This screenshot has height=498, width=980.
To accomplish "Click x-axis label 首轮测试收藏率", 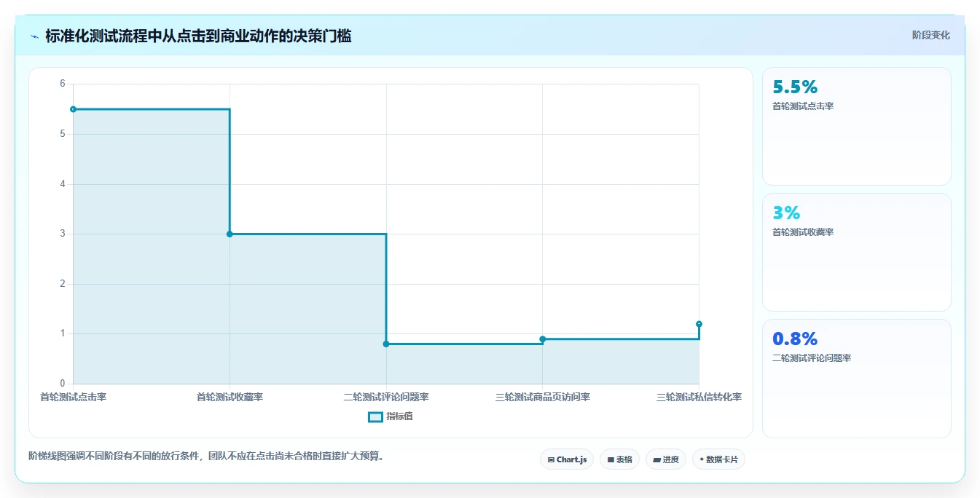I will click(x=230, y=397).
